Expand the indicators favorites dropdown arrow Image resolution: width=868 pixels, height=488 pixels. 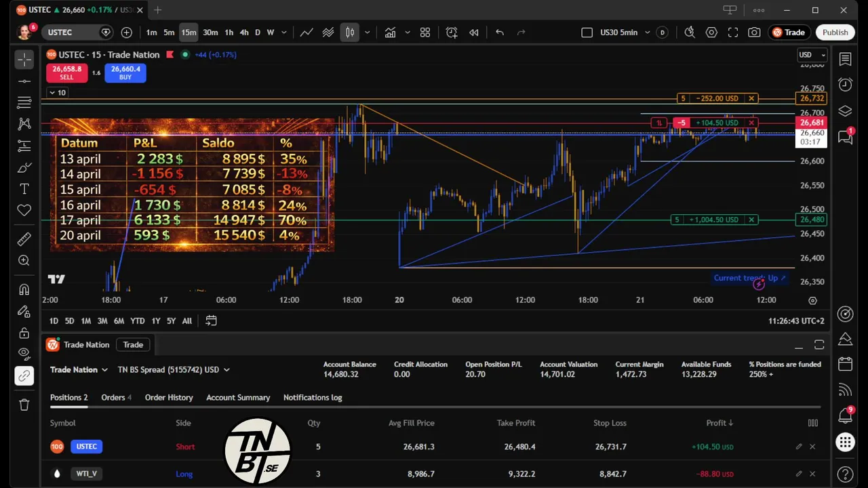(x=408, y=33)
